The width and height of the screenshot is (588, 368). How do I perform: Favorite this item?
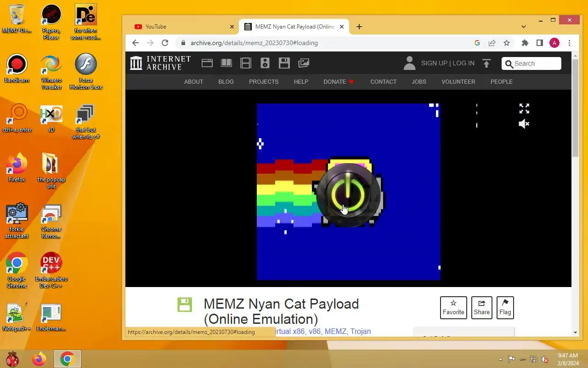point(453,308)
